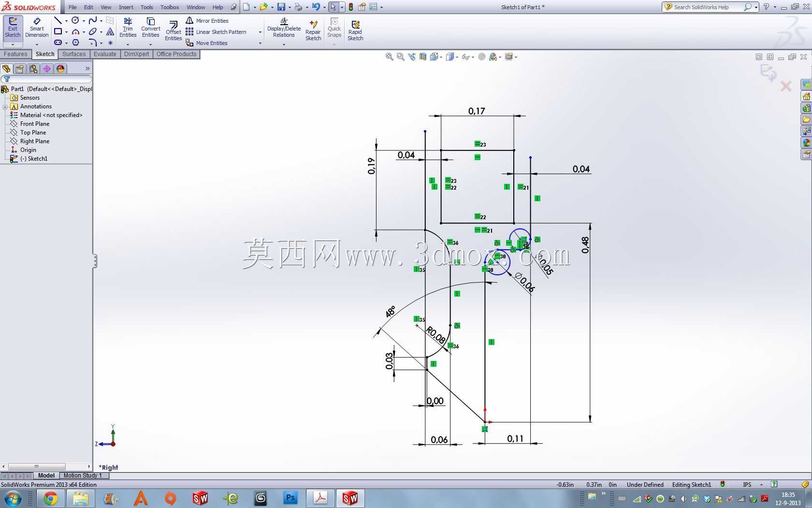The width and height of the screenshot is (812, 508).
Task: Click the Section View icon
Action: (423, 57)
